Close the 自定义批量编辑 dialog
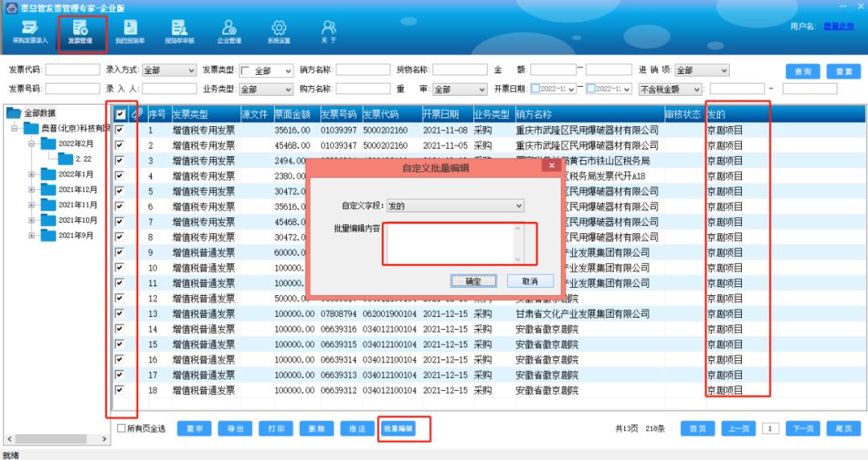The height and width of the screenshot is (460, 868). point(551,165)
